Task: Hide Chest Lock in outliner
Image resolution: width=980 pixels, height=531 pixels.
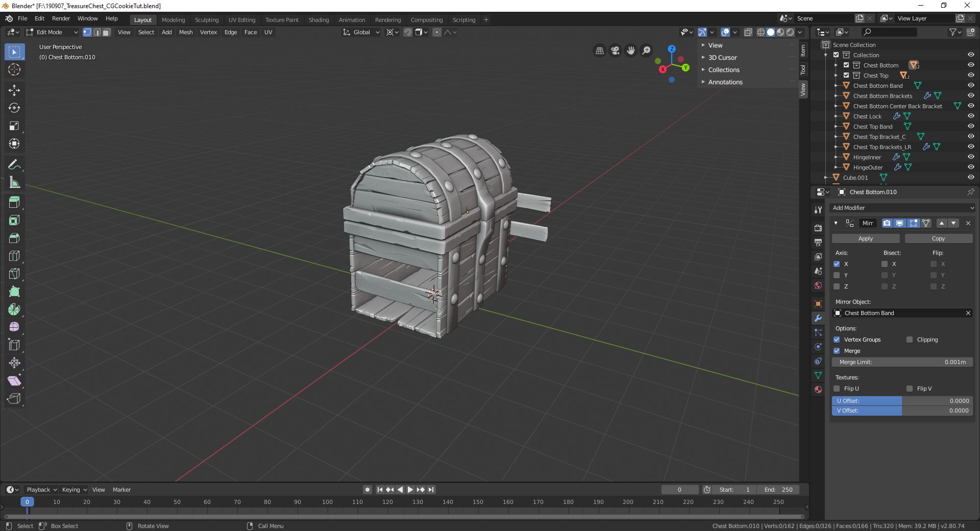Action: pos(971,116)
